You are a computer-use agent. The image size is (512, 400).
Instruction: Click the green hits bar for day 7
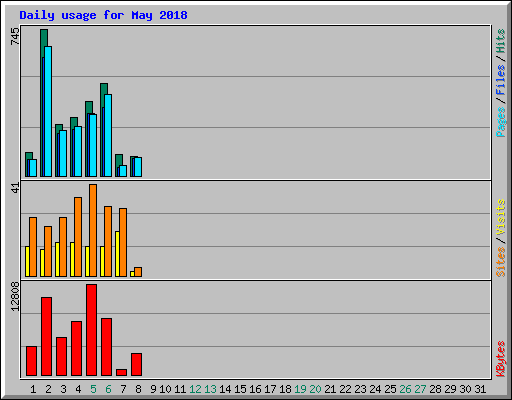pyautogui.click(x=119, y=160)
